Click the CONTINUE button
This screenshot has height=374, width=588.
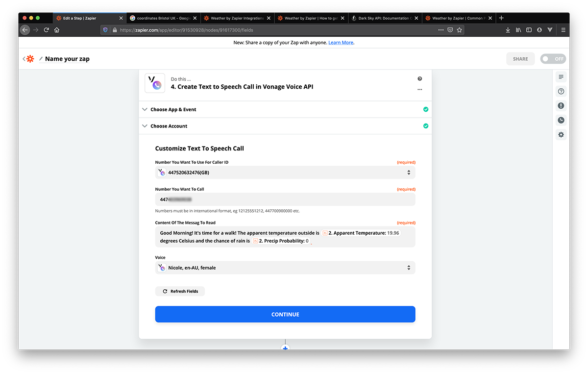(285, 314)
